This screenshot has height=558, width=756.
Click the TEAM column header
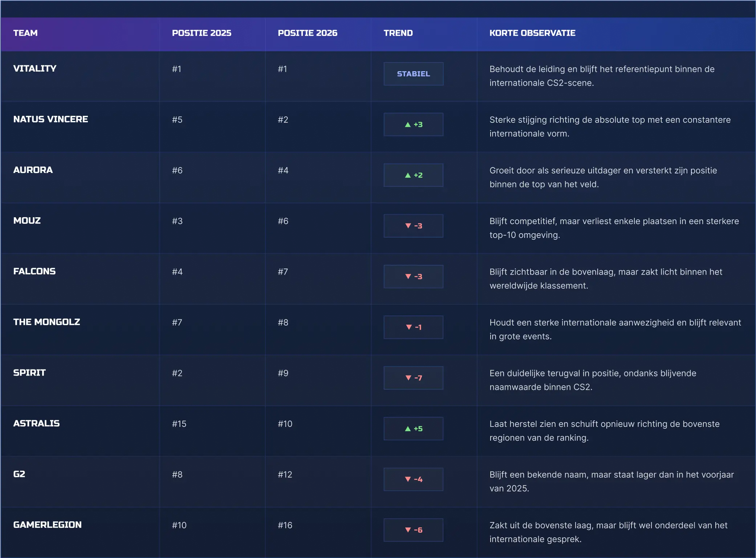point(25,33)
